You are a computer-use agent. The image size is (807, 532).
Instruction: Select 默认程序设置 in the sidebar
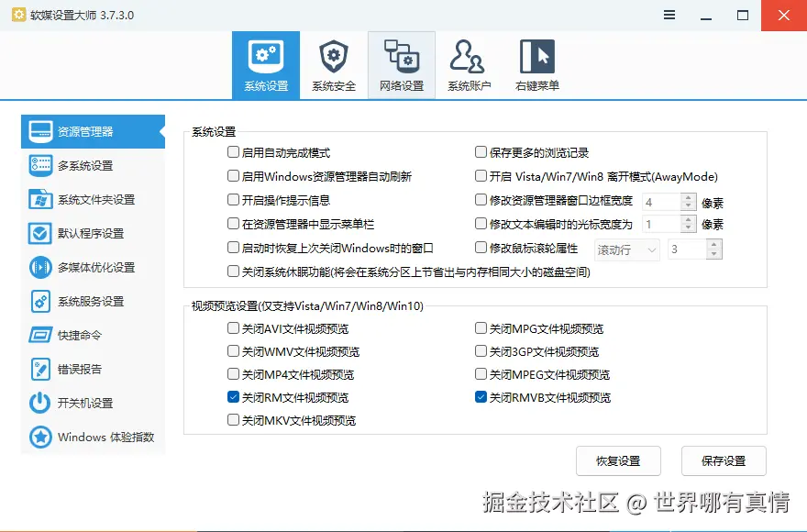(x=94, y=233)
